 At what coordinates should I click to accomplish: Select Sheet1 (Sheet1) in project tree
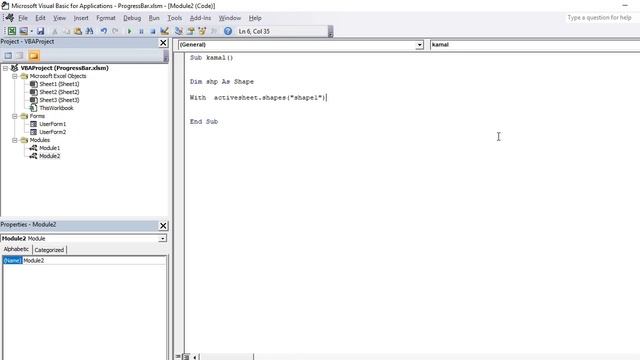tap(59, 84)
